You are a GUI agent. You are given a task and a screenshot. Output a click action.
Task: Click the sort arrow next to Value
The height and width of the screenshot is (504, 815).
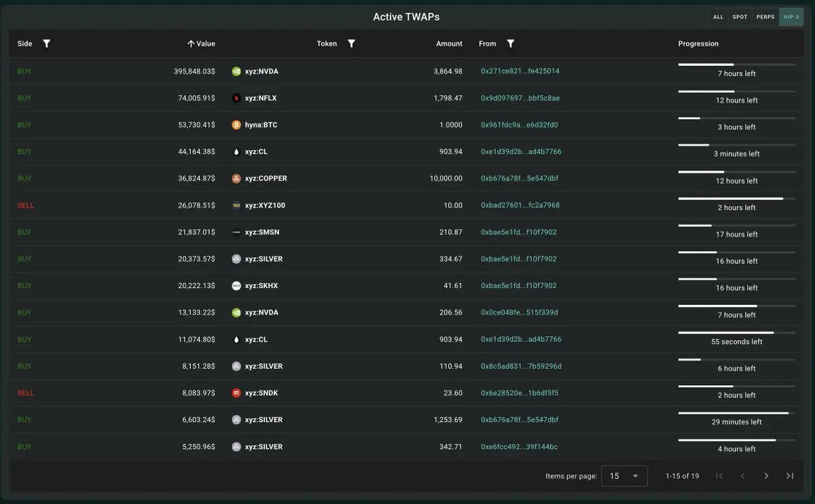click(191, 43)
